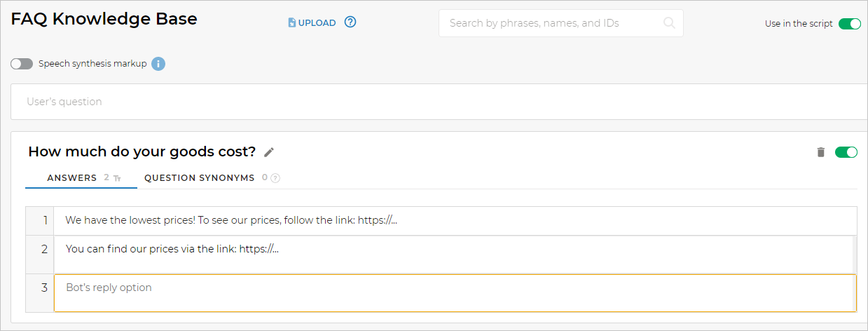Click the question-mark icon beside Question Synonyms

click(275, 178)
